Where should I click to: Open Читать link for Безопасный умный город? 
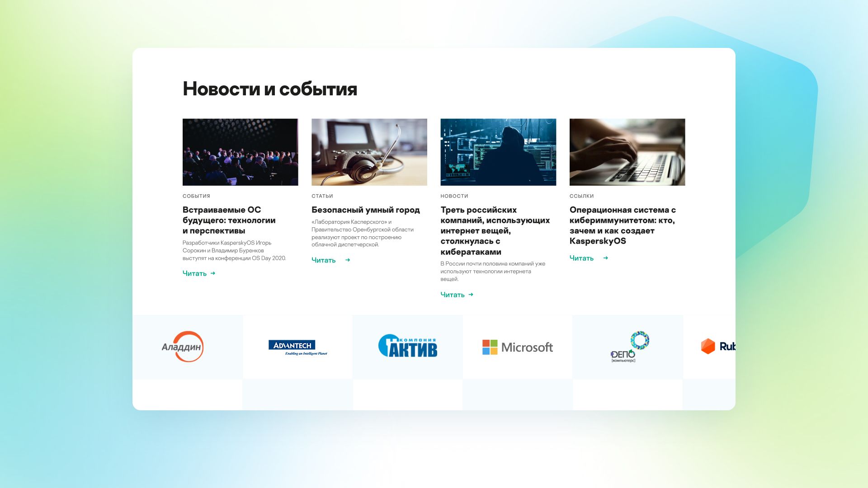click(x=324, y=260)
